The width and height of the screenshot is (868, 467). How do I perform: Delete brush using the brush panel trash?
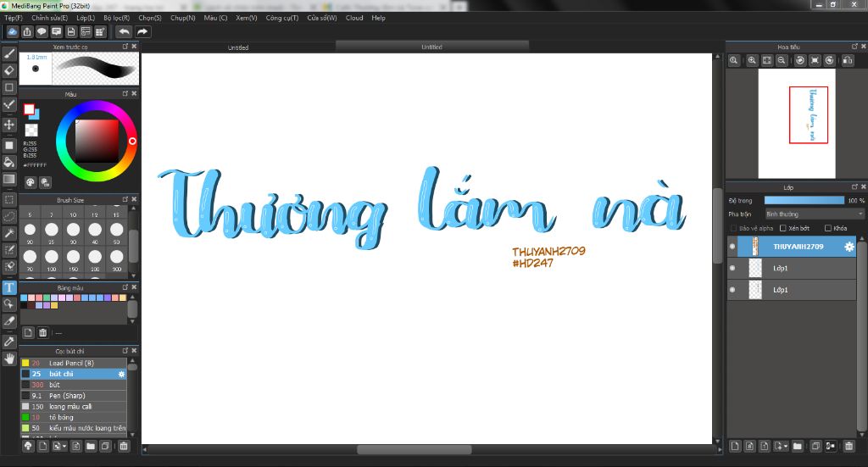point(124,446)
